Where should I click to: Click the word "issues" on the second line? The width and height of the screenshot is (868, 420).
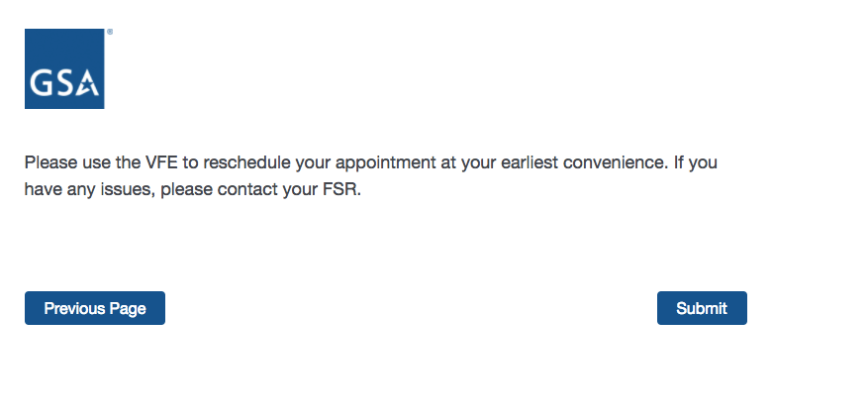pos(126,188)
